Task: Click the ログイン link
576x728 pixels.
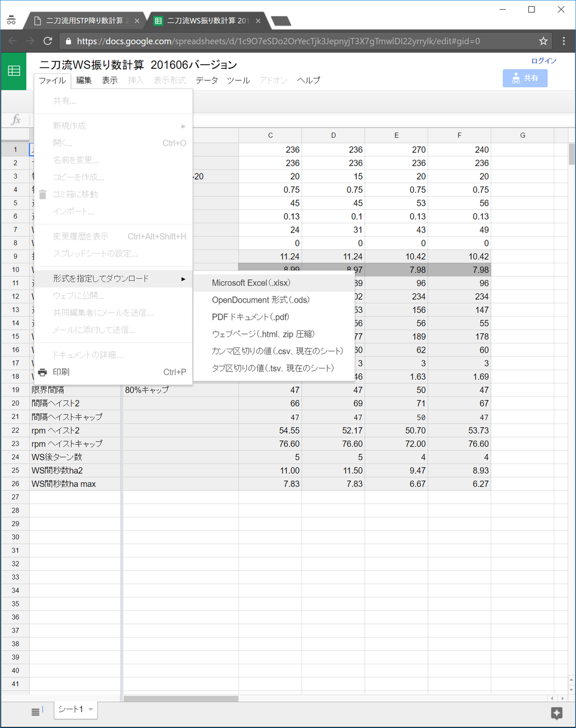Action: 544,61
